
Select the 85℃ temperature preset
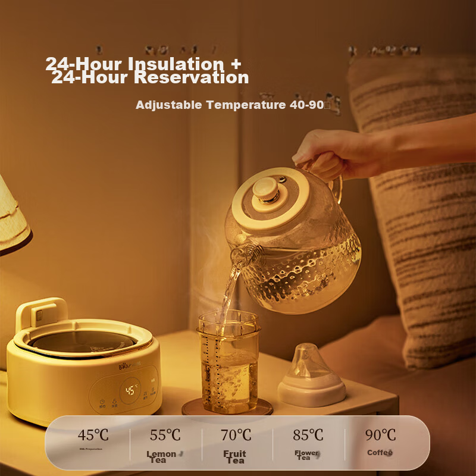click(x=308, y=435)
